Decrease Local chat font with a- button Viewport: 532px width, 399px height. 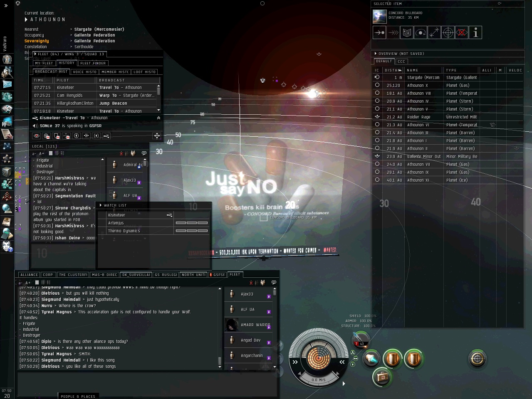34,154
